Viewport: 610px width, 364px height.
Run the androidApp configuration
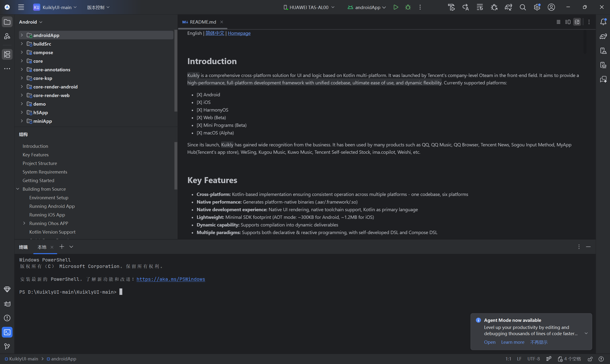click(396, 7)
